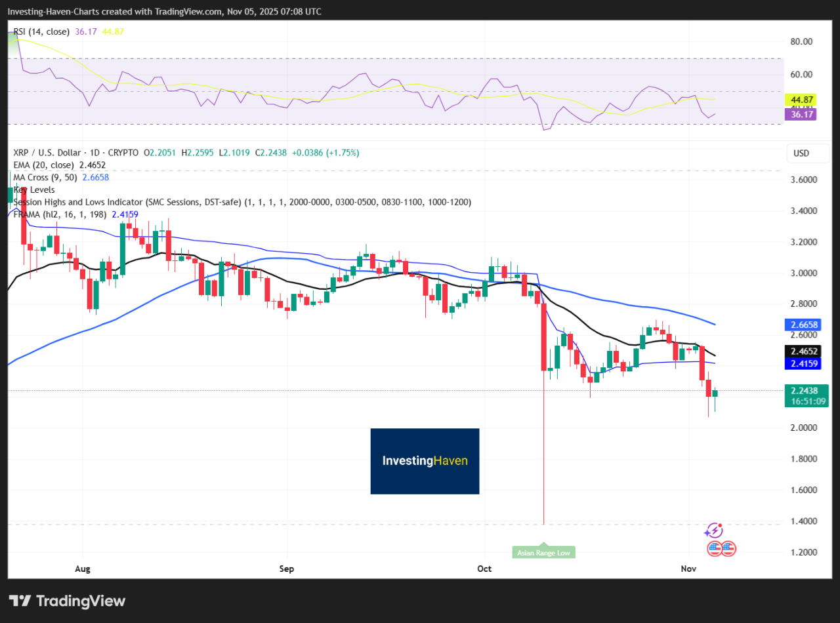Screen dimensions: 840x623
Task: Click the blue 2.4159 FRAMA price tag
Action: (x=803, y=363)
